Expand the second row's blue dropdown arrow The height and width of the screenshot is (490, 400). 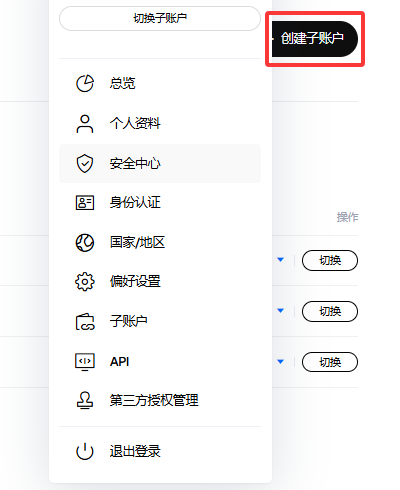click(281, 311)
